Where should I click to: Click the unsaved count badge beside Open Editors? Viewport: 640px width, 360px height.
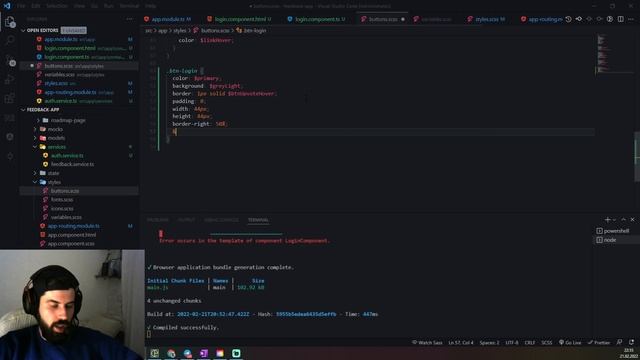point(74,31)
